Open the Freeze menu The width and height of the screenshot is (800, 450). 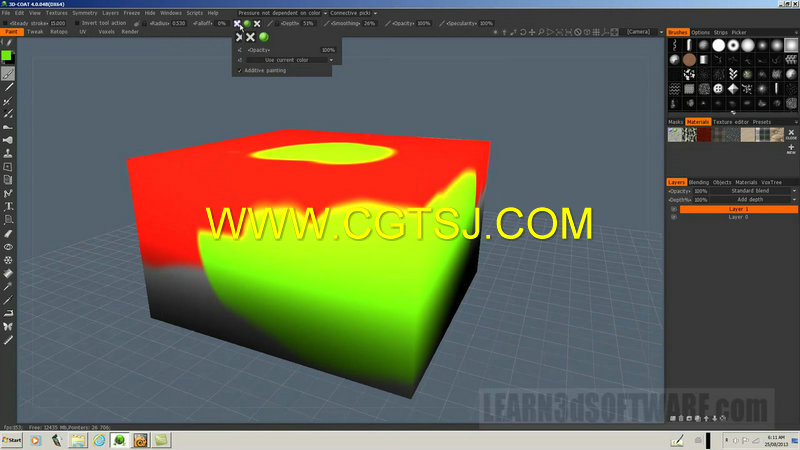[132, 13]
